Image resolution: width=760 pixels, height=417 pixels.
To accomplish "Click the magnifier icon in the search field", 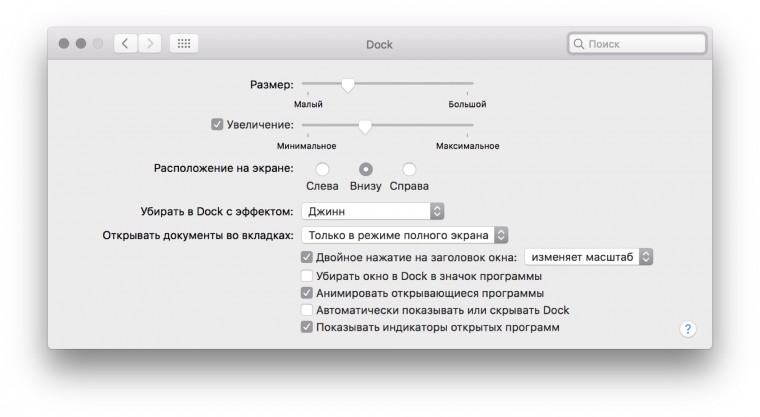I will pyautogui.click(x=579, y=44).
